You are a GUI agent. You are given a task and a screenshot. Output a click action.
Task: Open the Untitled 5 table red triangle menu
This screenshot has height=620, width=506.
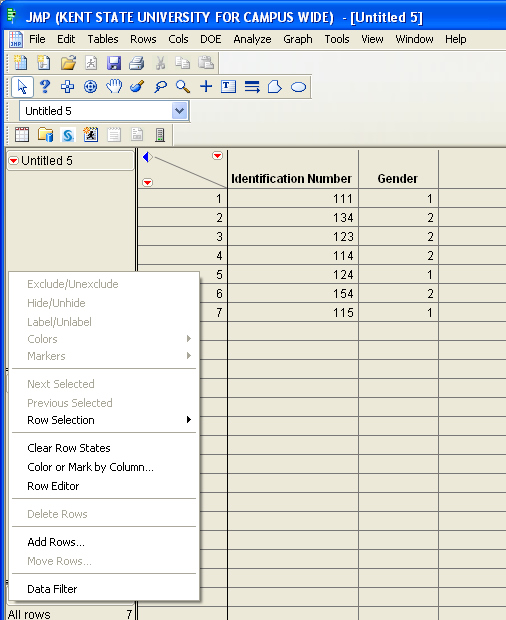[x=13, y=161]
